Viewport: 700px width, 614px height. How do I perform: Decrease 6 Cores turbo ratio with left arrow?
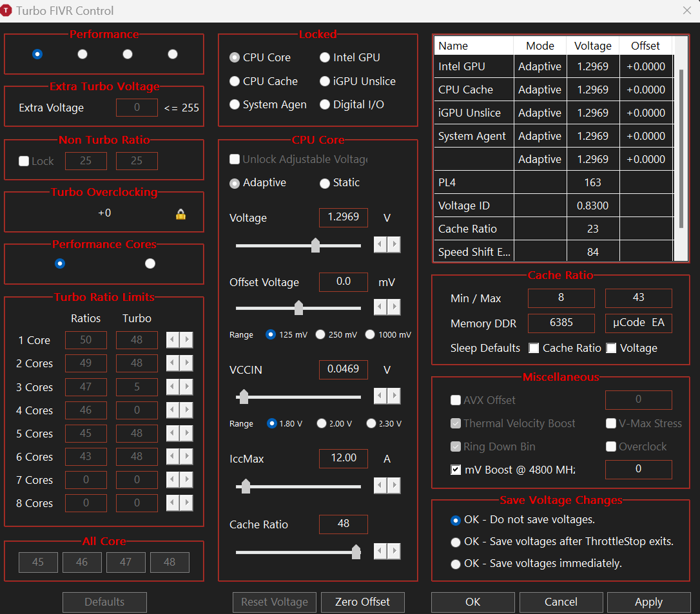pos(173,457)
